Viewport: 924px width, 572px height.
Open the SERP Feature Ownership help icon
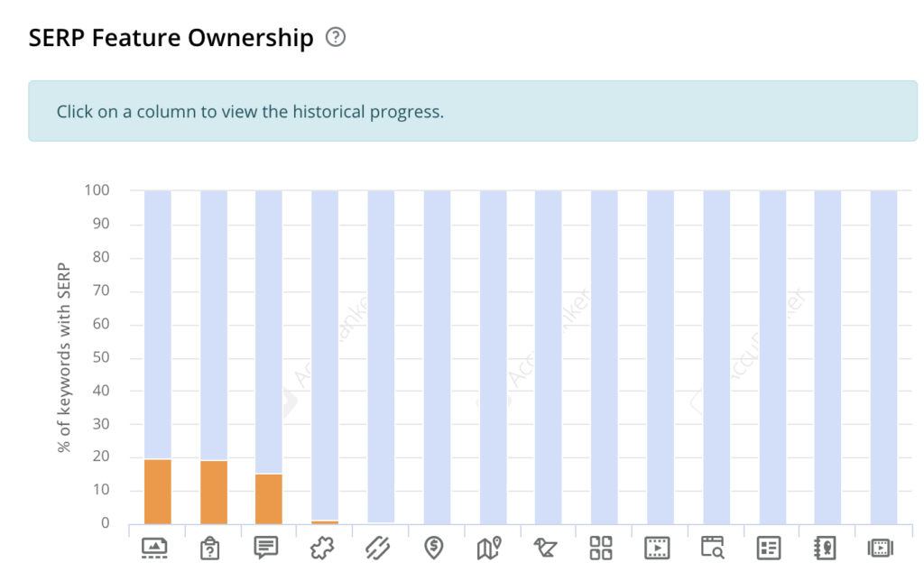pos(336,37)
